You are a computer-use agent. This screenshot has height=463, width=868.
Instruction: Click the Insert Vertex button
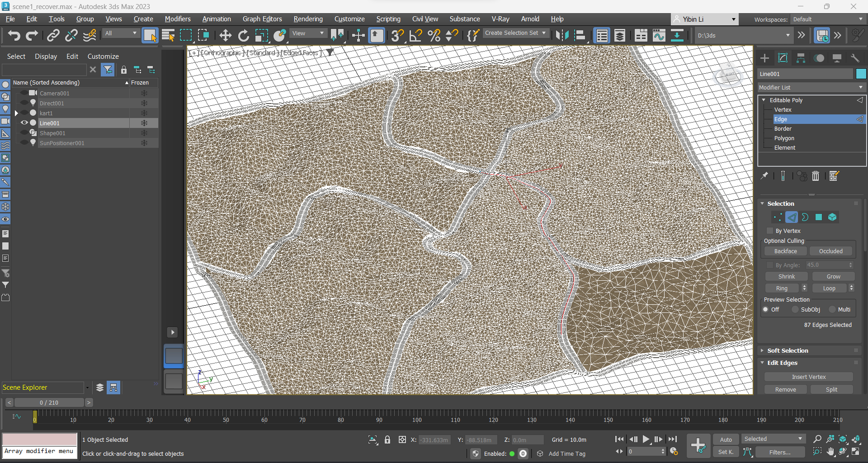(808, 377)
